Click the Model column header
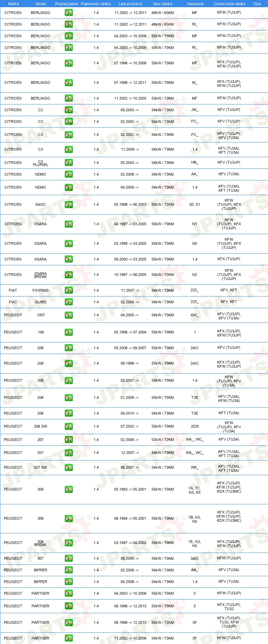The height and width of the screenshot is (644, 268). (41, 4)
